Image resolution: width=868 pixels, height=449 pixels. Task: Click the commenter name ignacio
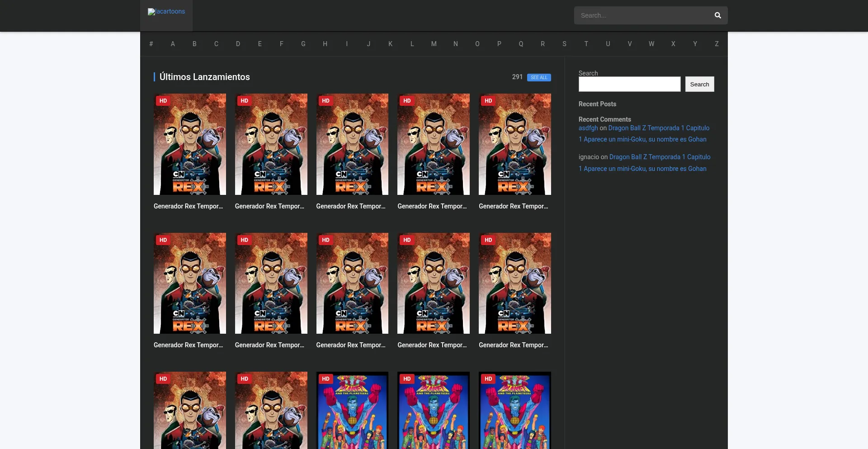[x=589, y=157]
